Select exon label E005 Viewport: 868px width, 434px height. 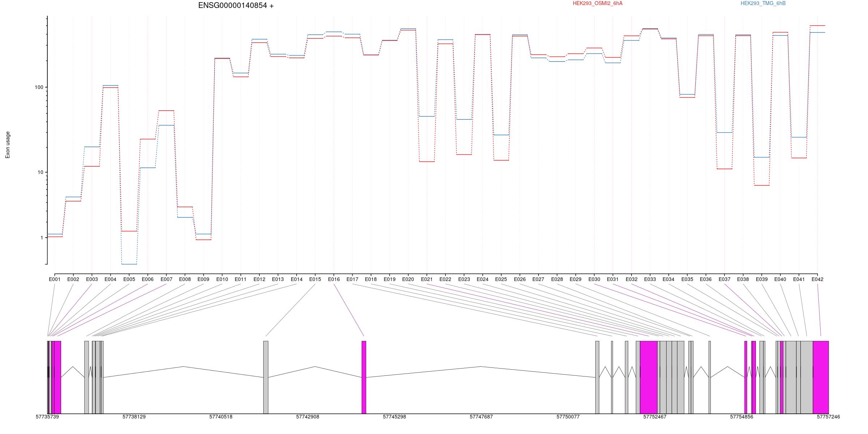(x=129, y=279)
